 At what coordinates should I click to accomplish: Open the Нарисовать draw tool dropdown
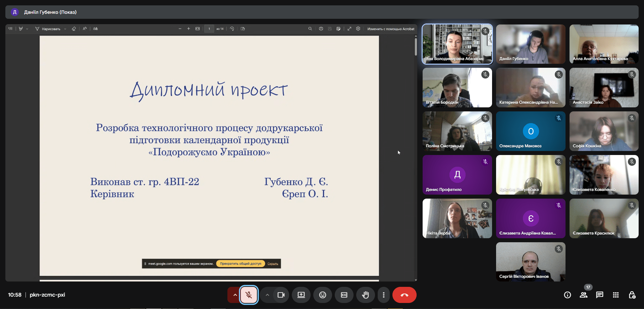click(x=65, y=29)
